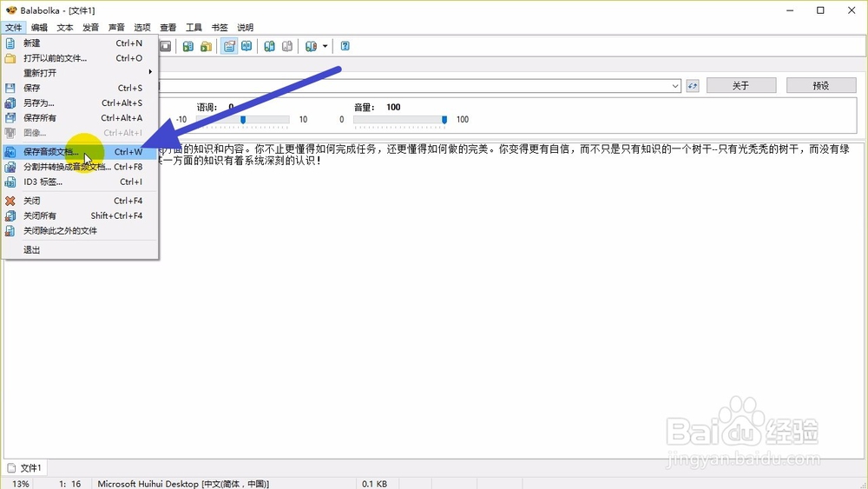
Task: Select 关闭所有 in the File menu
Action: pos(80,215)
